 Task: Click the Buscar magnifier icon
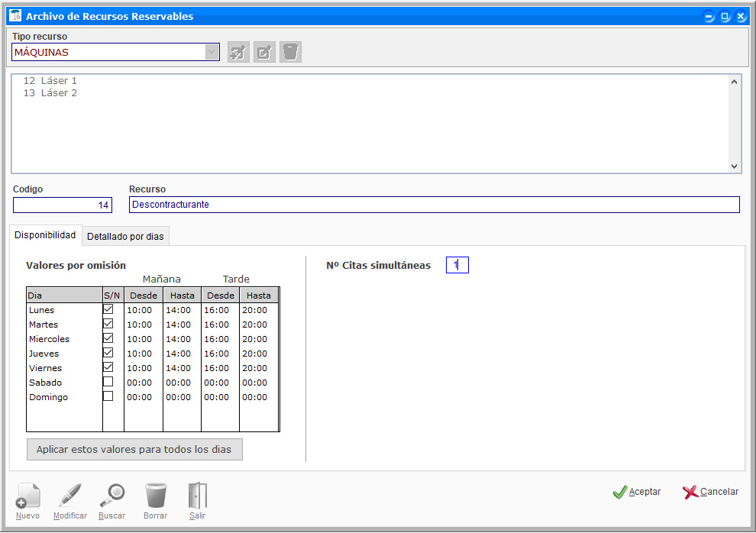(112, 496)
